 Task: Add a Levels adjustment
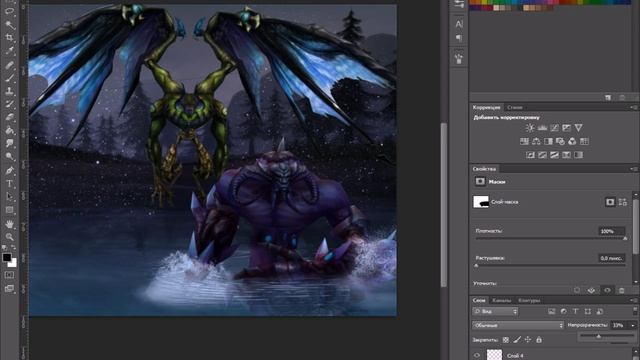[x=542, y=128]
